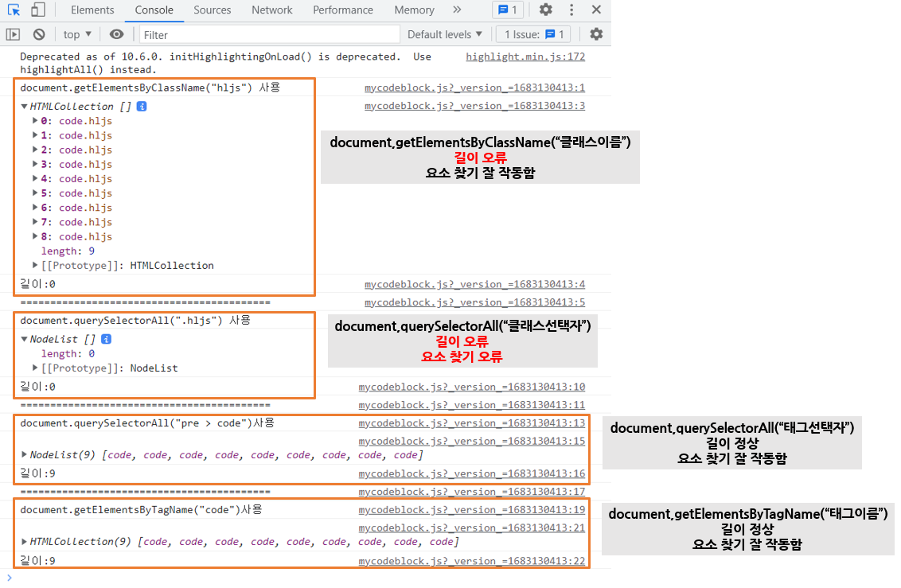Image resolution: width=901 pixels, height=588 pixels.
Task: Show more DevTools tabs chevron
Action: click(457, 10)
